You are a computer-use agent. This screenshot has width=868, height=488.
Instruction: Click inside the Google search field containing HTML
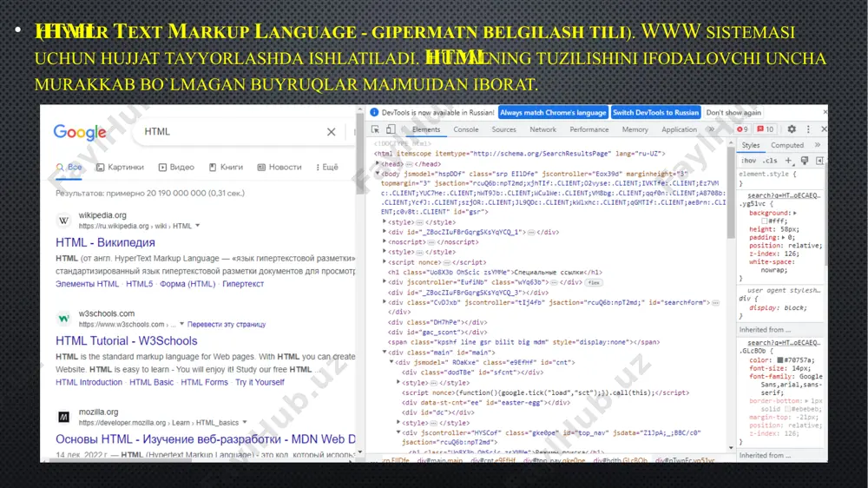[233, 132]
